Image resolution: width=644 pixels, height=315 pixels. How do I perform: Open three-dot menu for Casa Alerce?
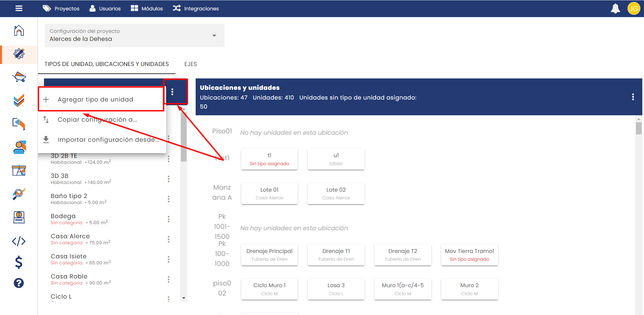tap(168, 239)
